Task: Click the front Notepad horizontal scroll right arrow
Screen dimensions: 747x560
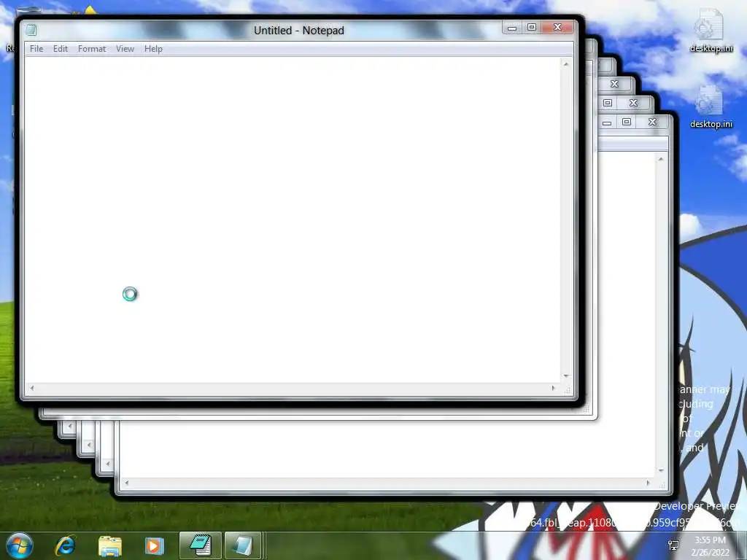Action: 553,388
